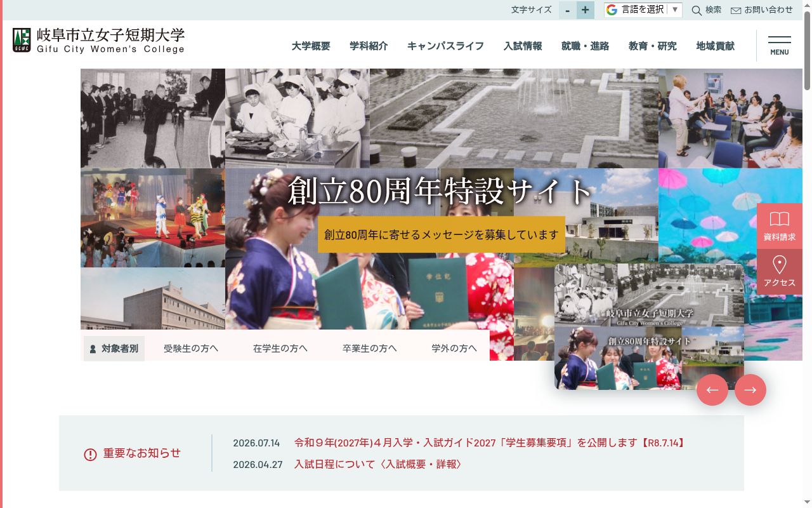Open the 大学概要 menu
The height and width of the screenshot is (508, 812).
(x=311, y=46)
